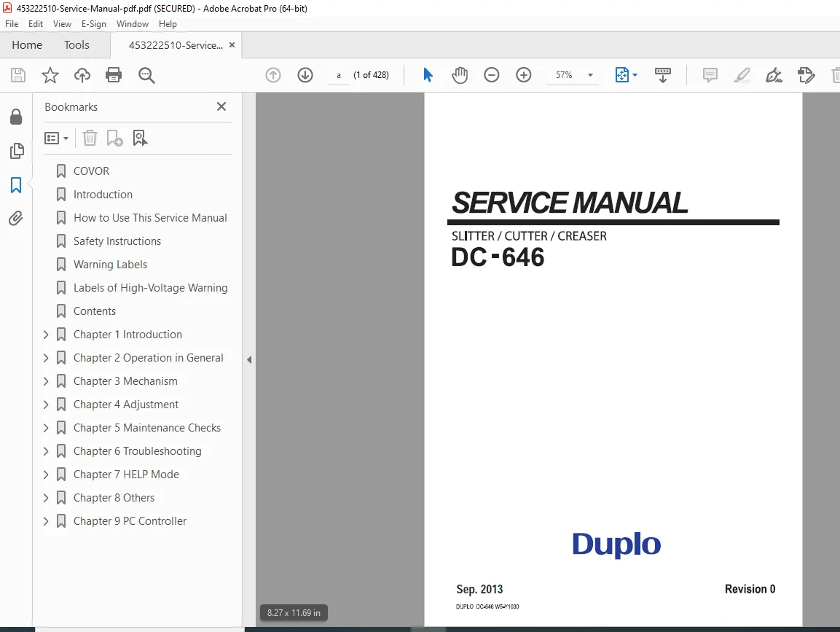Switch to the Home tab
The width and height of the screenshot is (840, 632).
pos(27,45)
